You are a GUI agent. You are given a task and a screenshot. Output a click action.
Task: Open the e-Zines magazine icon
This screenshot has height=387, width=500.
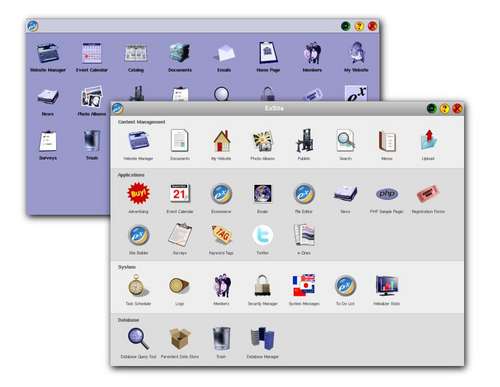point(304,235)
